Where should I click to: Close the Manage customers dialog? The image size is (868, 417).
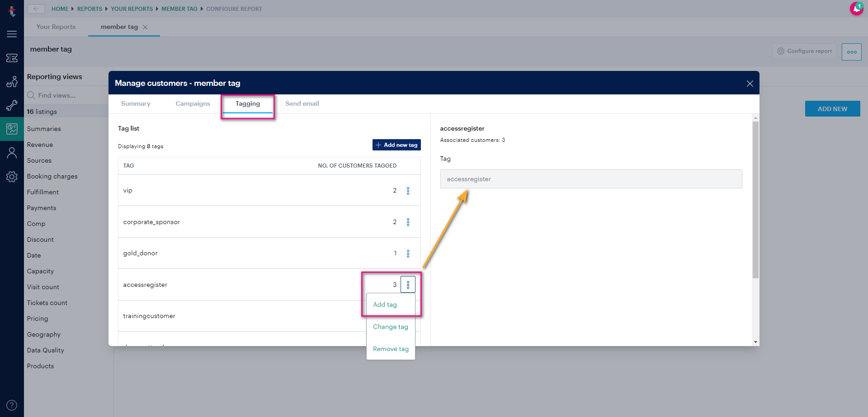(x=750, y=84)
